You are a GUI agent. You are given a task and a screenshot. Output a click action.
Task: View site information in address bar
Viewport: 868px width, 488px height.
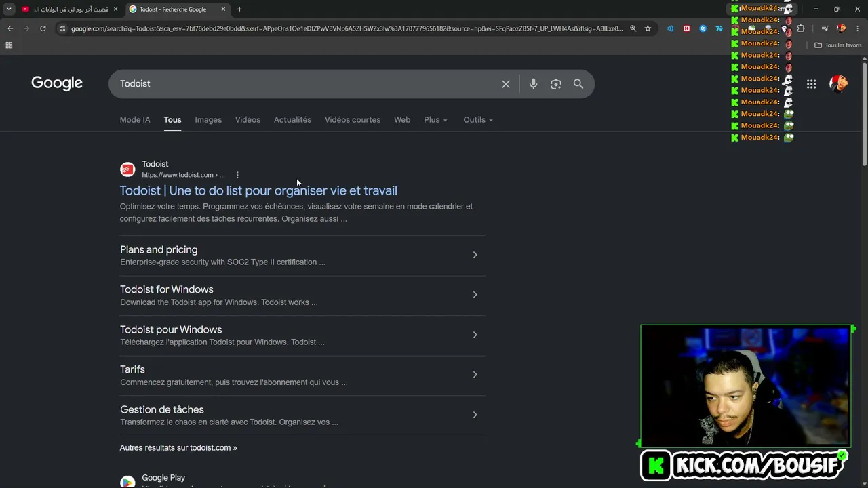tap(62, 28)
